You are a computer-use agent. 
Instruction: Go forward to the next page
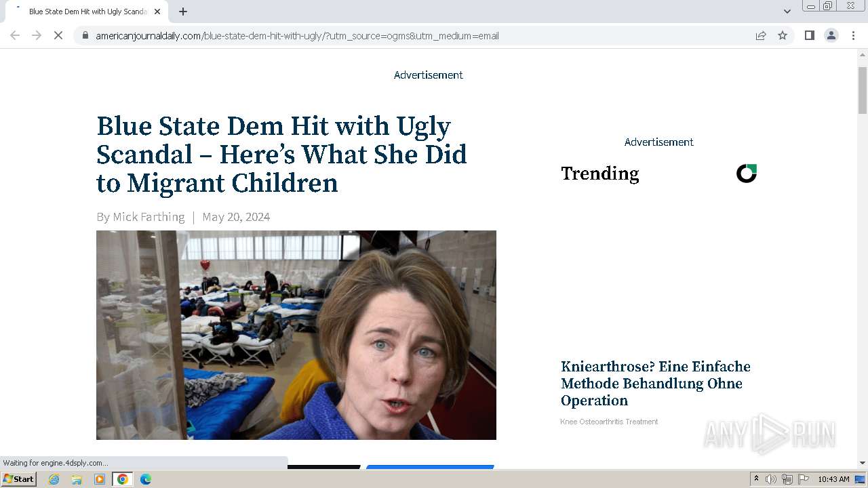click(x=37, y=35)
